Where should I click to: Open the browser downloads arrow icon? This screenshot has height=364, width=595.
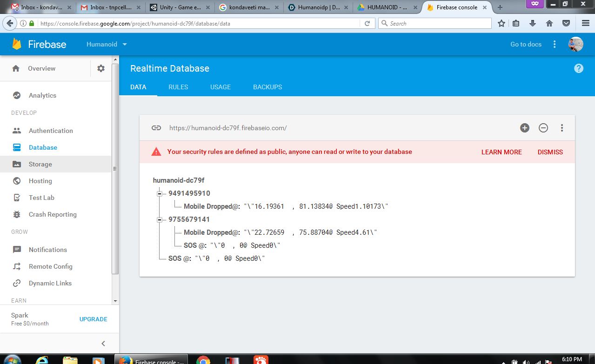pos(533,23)
